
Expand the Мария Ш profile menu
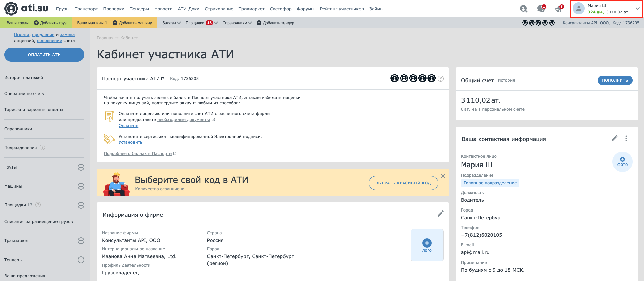637,9
